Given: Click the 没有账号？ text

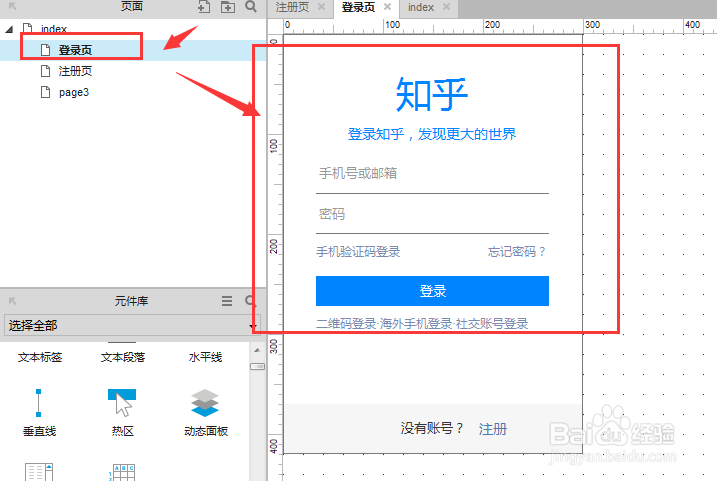Looking at the screenshot, I should tap(432, 428).
